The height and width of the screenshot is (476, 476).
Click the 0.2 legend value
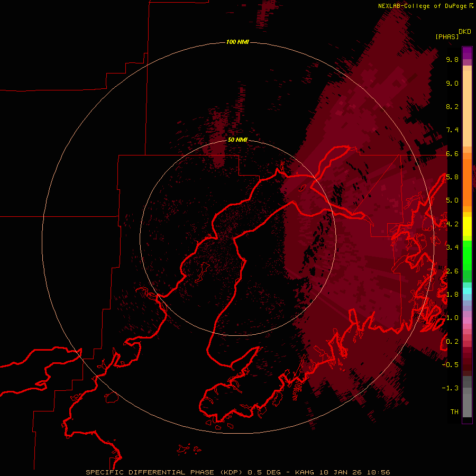(452, 342)
